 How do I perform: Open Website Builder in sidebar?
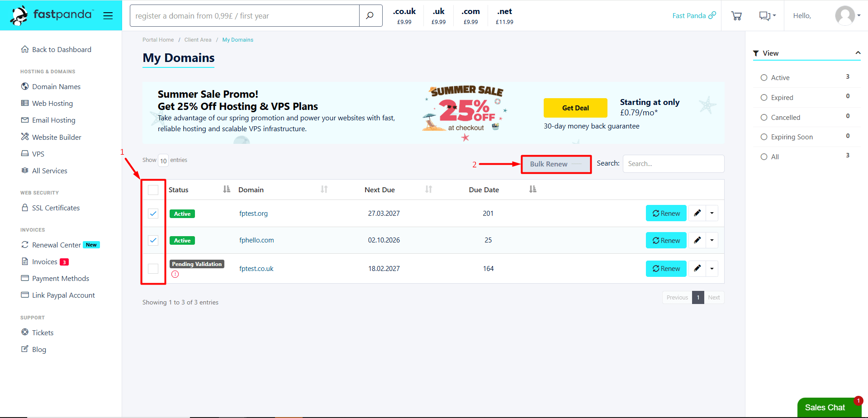[51, 137]
